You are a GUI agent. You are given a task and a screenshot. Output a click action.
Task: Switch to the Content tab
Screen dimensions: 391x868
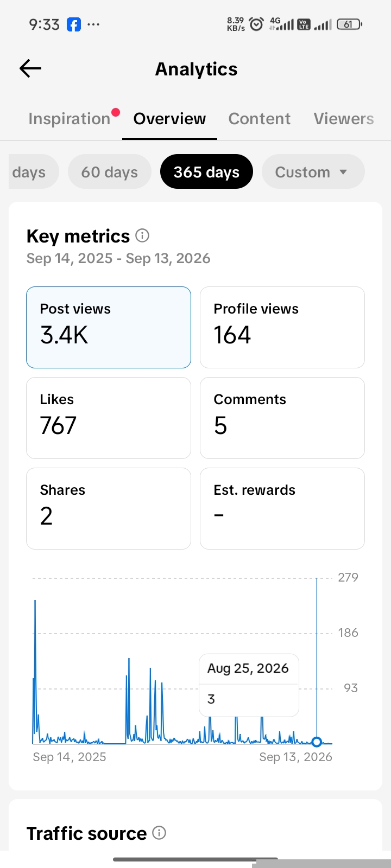(x=259, y=118)
